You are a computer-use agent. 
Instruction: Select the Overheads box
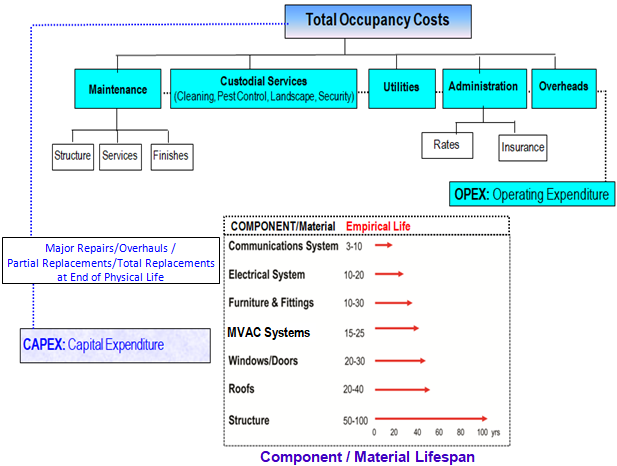[563, 88]
